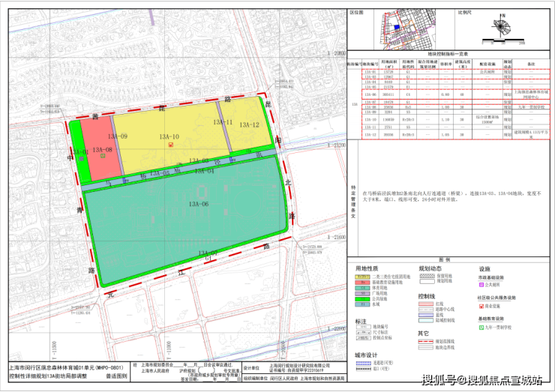Viewport: 555px width, 392px height.
Task: Click the blue 水域 swatch in the legend
Action: coord(363,304)
